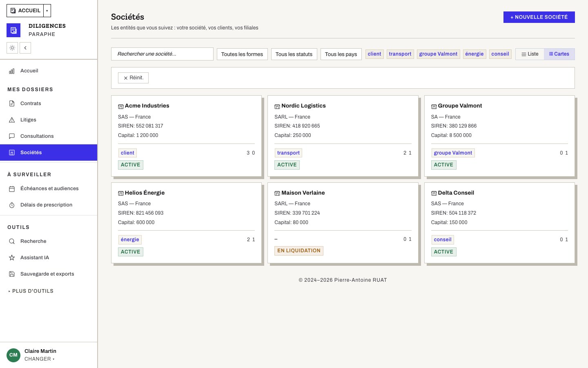Toggle the groupe Valmont tag filter
Screen dimensions: 588x368
coord(439,54)
